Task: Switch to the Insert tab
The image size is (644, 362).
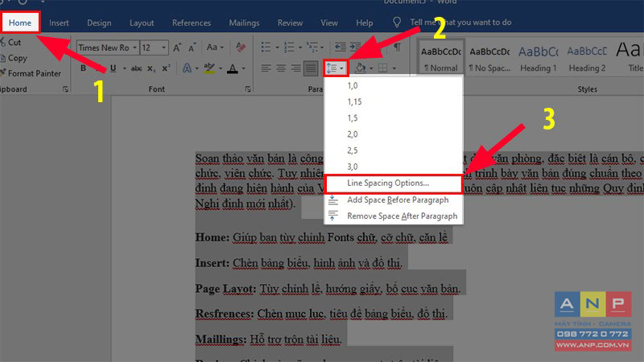Action: [59, 23]
